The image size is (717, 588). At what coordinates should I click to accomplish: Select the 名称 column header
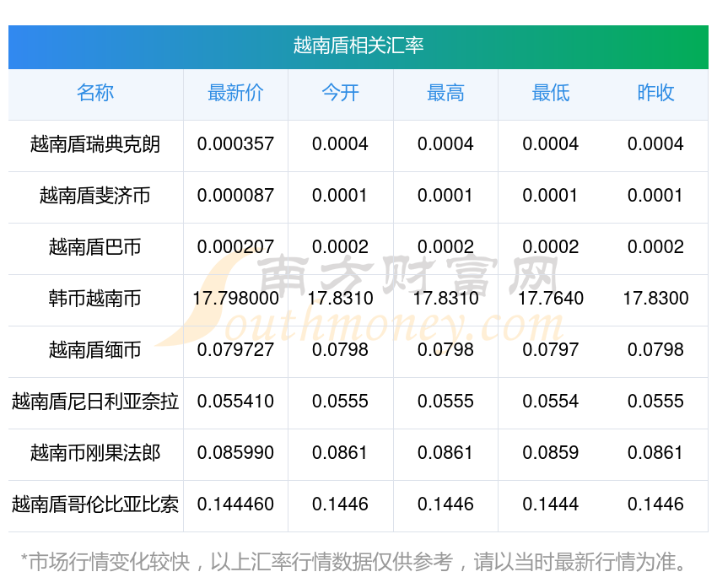[x=95, y=93]
